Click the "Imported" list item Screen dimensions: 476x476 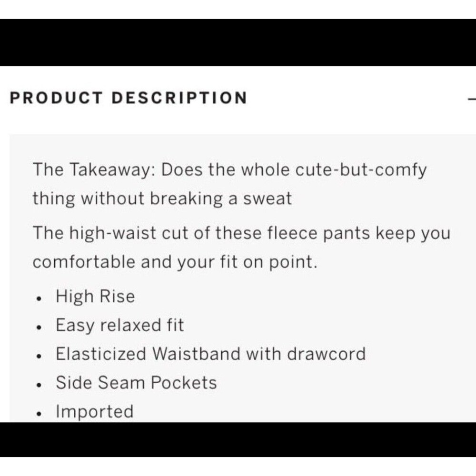click(95, 411)
